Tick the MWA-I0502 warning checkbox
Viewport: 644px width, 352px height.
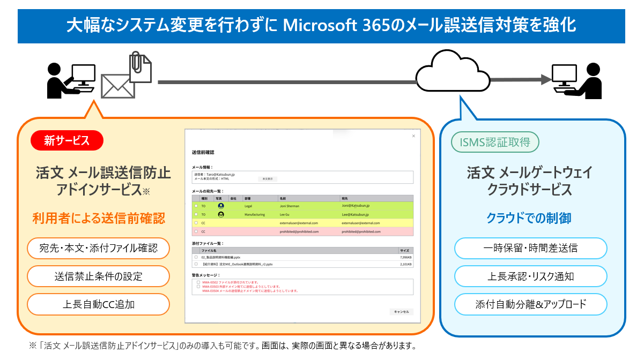tap(198, 282)
